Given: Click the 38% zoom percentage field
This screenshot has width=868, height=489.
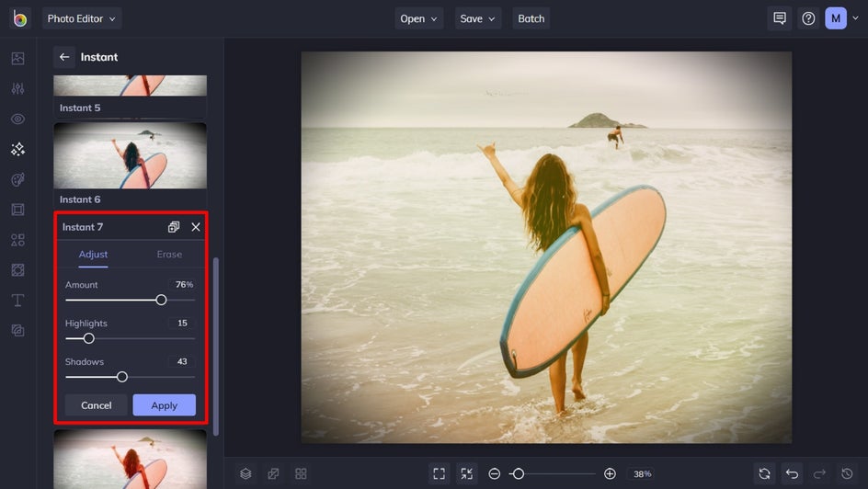Looking at the screenshot, I should (x=642, y=474).
